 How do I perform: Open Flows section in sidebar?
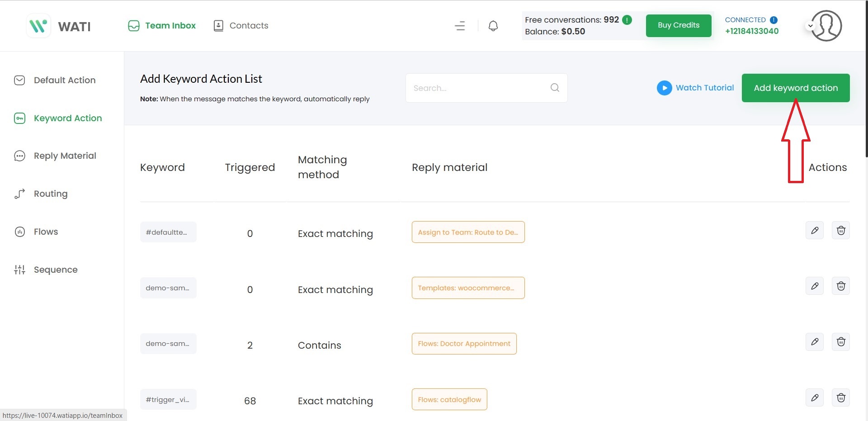46,232
